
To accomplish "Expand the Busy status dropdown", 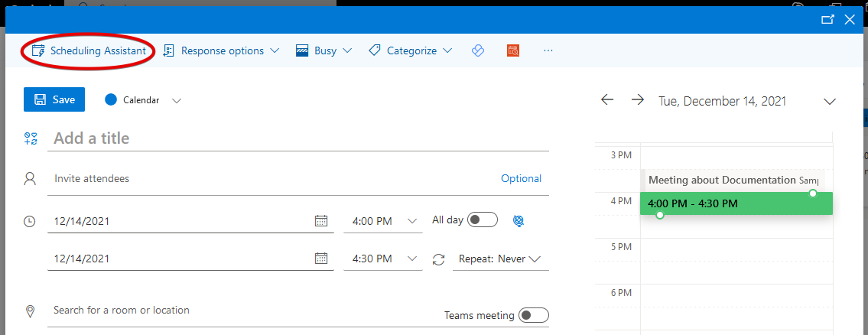I will pyautogui.click(x=323, y=50).
